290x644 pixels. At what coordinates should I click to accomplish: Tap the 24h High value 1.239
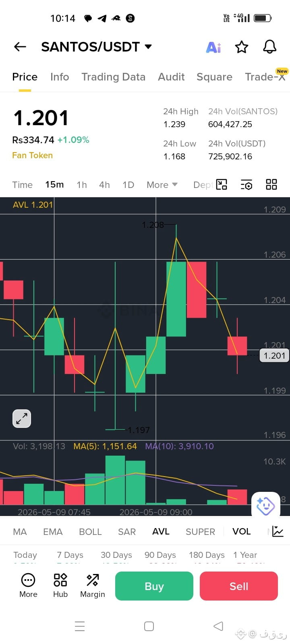coord(174,124)
